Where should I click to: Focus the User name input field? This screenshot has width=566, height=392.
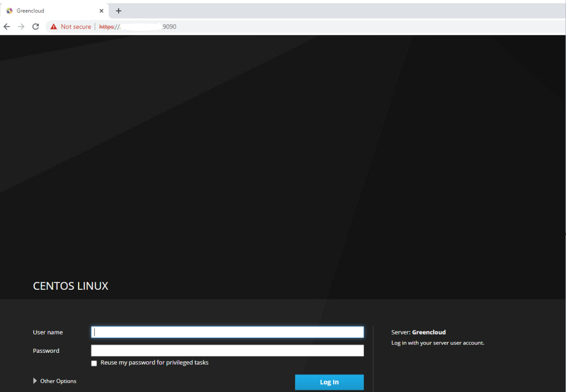(x=227, y=332)
